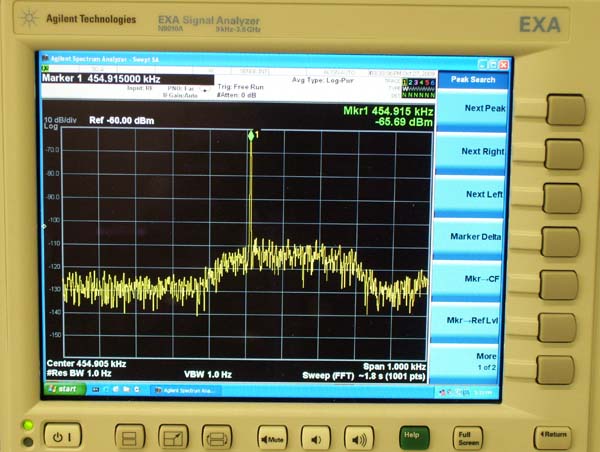
Task: Click the Trig: Free Run status
Action: click(240, 87)
